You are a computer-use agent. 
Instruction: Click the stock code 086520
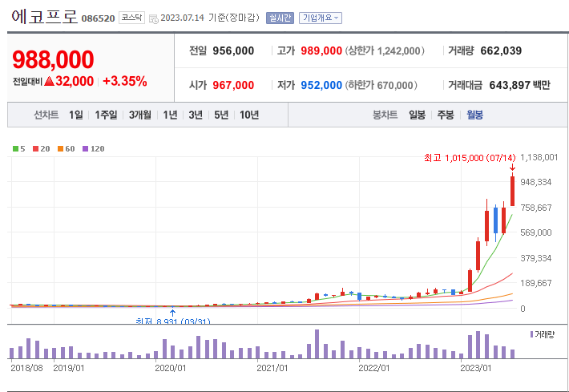(x=98, y=18)
